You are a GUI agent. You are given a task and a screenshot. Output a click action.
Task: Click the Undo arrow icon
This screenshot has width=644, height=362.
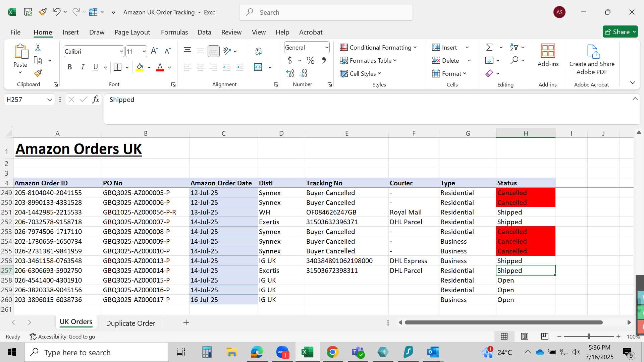pos(56,12)
